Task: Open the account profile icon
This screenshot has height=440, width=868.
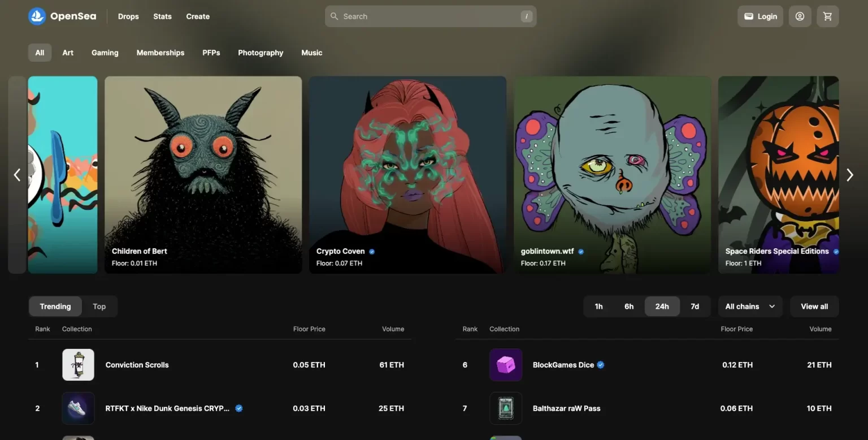Action: 800,16
